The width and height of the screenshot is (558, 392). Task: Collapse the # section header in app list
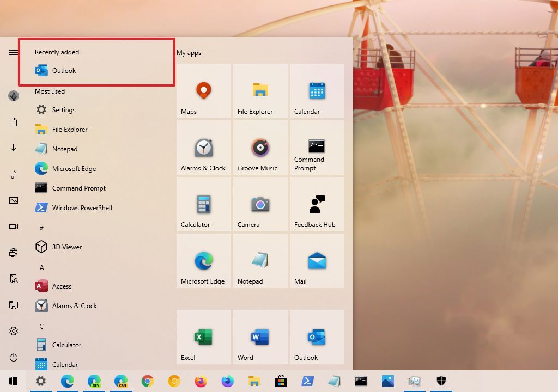click(x=41, y=228)
